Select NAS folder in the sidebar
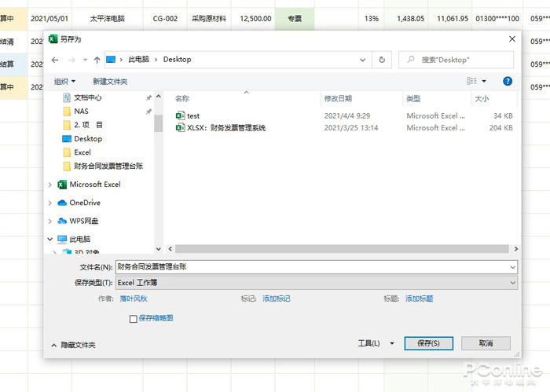550x392 pixels. point(81,111)
